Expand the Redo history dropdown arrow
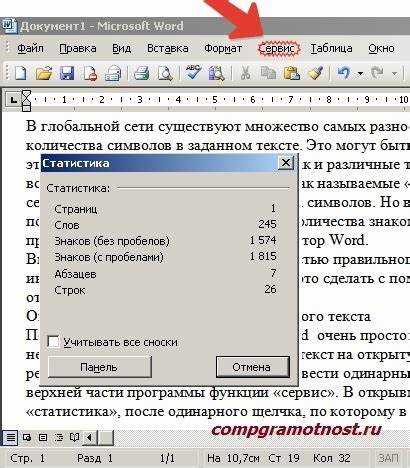This screenshot has width=410, height=468. (x=394, y=73)
